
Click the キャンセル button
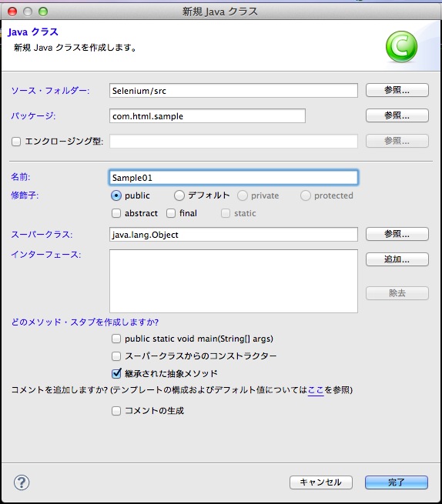click(x=321, y=482)
